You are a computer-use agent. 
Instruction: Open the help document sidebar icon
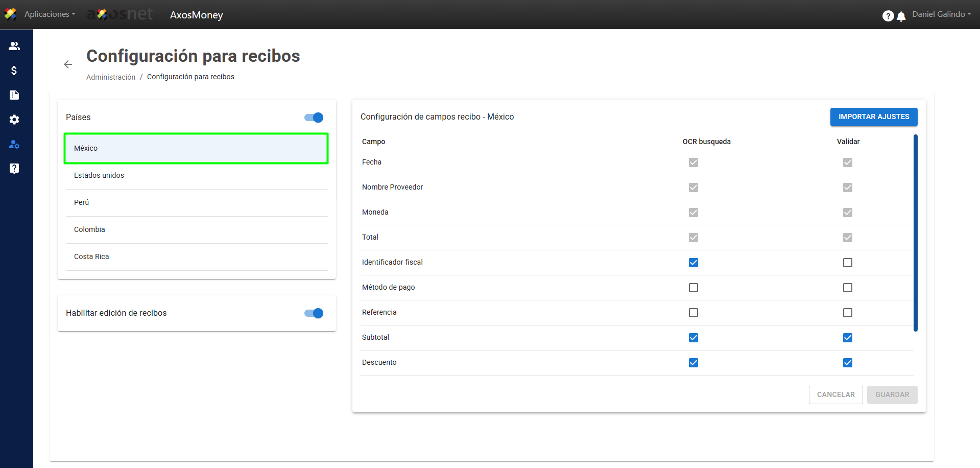(14, 169)
